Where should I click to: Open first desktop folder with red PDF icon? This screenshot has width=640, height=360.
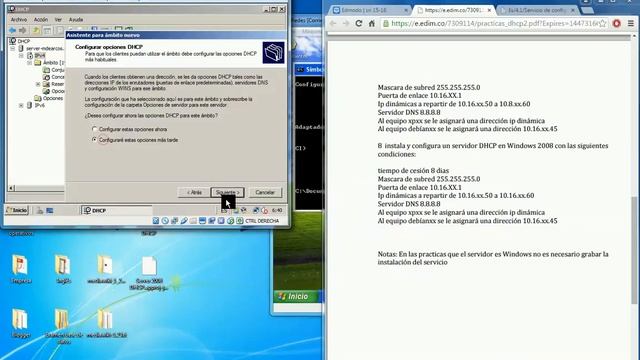pos(20,265)
